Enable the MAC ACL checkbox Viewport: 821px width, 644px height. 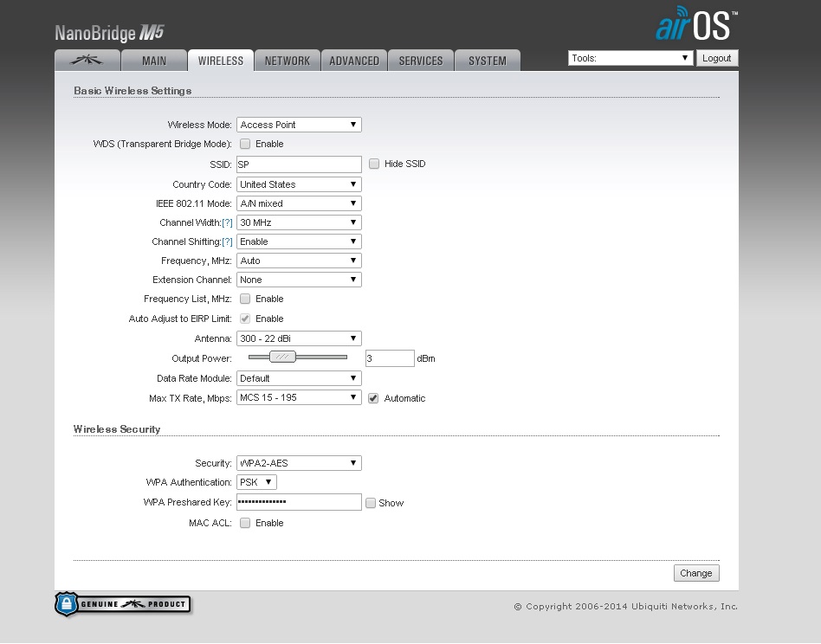[244, 523]
